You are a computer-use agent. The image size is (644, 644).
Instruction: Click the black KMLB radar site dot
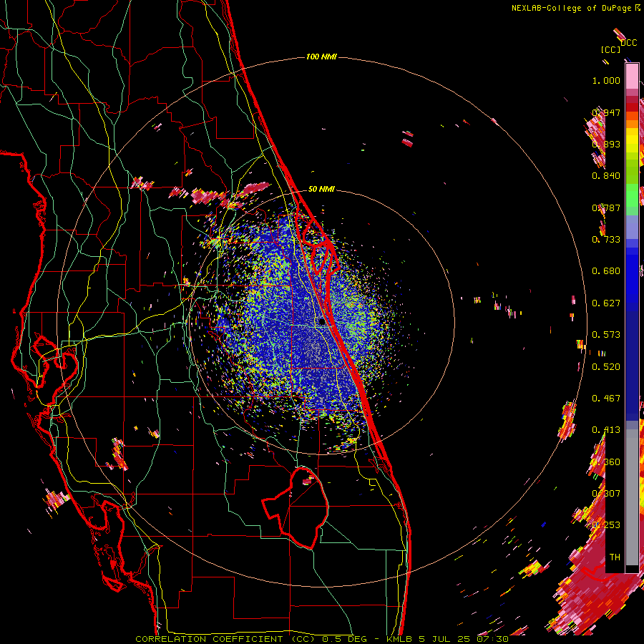click(x=323, y=322)
